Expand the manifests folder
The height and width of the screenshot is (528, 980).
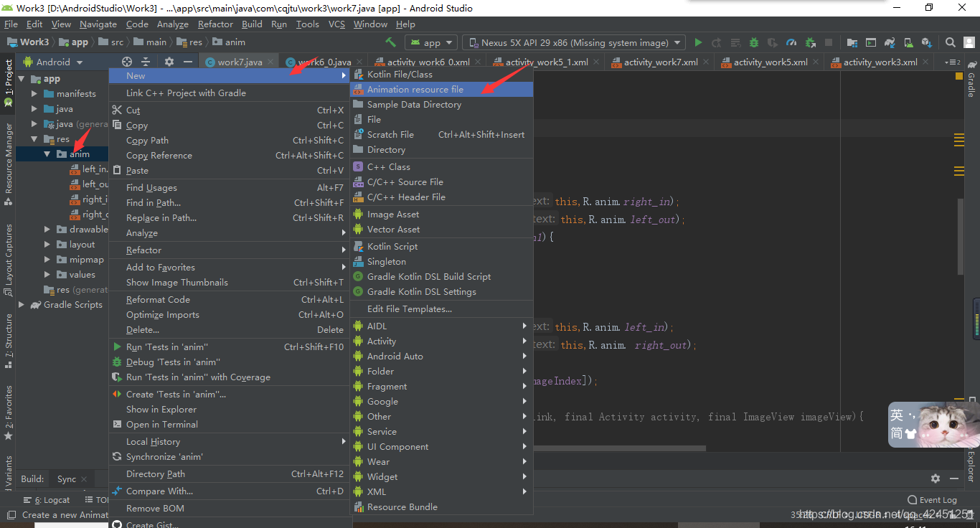pos(34,93)
